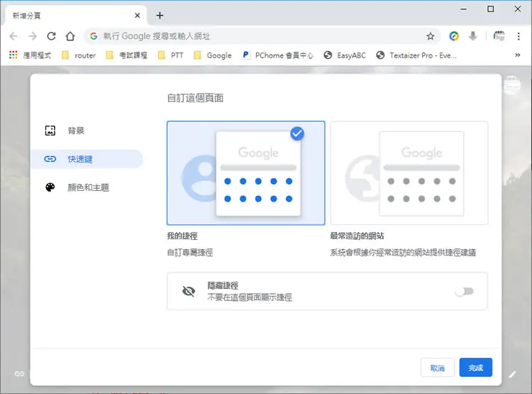This screenshot has width=532, height=394.
Task: Switch to the 顏色和主題 section
Action: 87,187
